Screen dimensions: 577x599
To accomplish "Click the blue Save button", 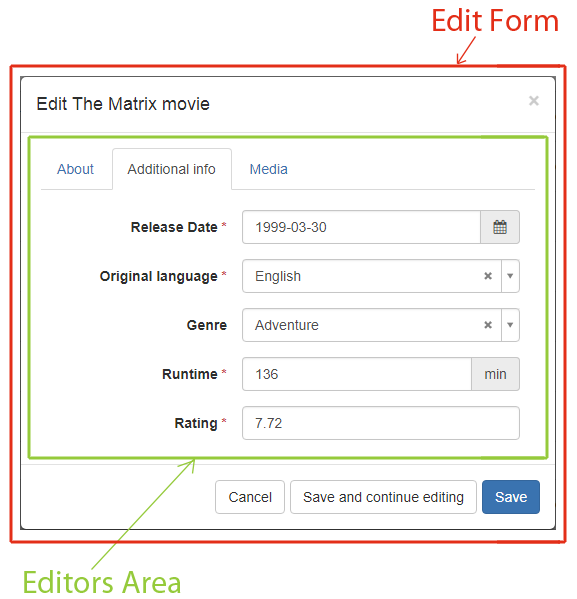I will pyautogui.click(x=511, y=497).
